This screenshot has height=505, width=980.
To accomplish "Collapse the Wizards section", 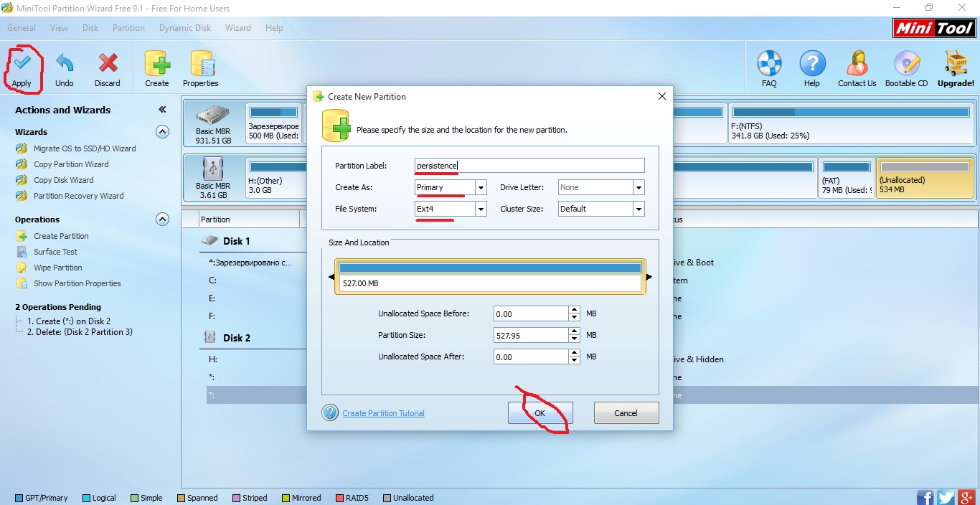I will [x=163, y=132].
